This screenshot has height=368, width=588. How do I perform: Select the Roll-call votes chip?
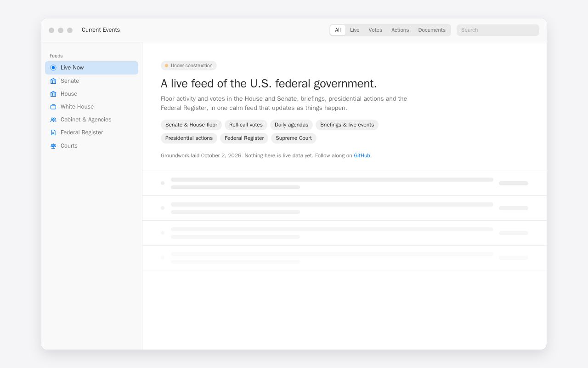click(246, 125)
